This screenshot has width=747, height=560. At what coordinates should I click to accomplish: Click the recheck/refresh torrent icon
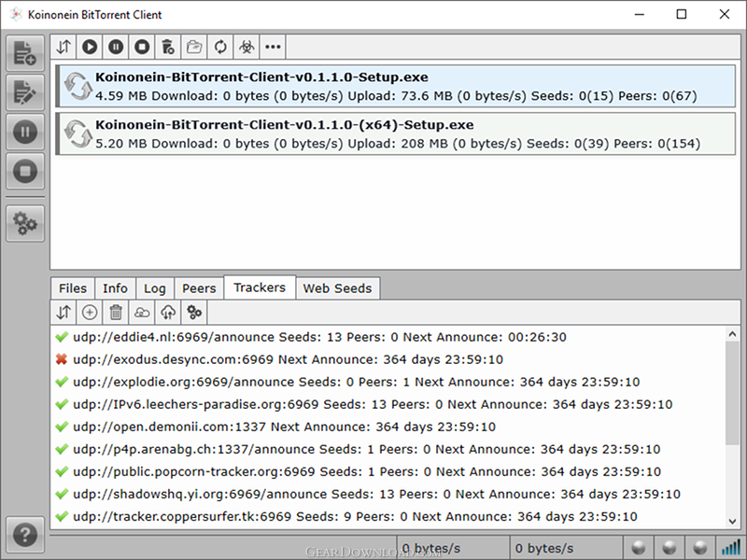220,47
